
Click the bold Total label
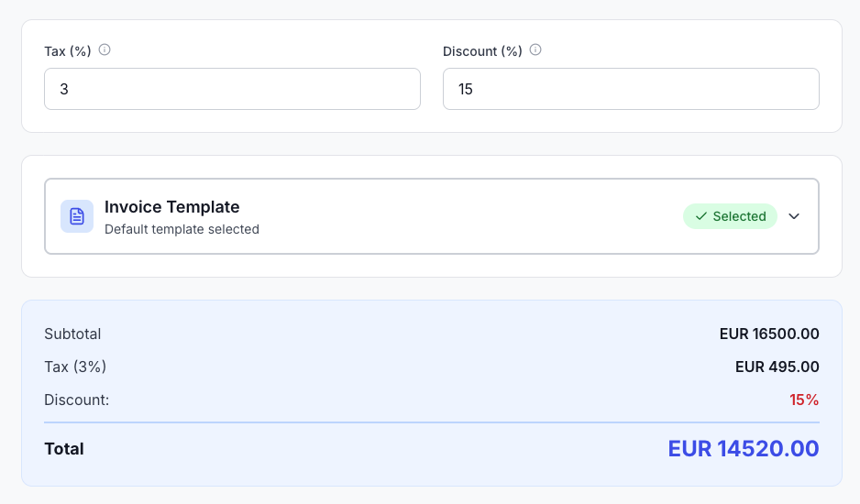[64, 449]
